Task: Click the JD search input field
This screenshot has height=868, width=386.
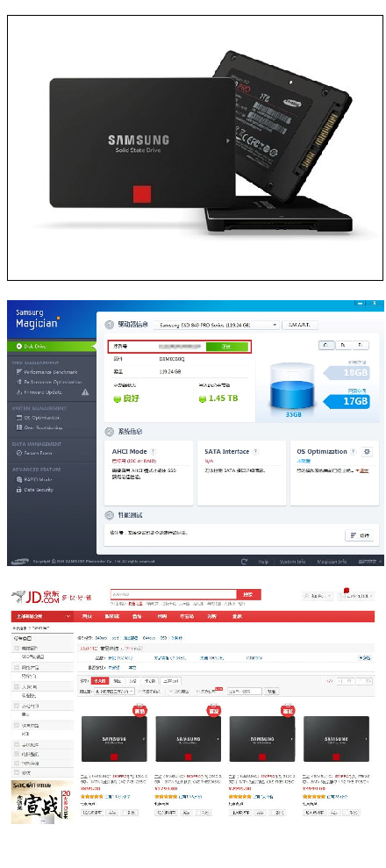Action: [174, 594]
